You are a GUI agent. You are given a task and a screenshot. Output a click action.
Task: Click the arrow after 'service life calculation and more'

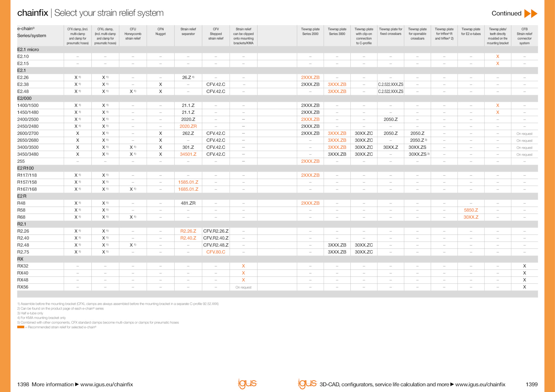point(452,384)
